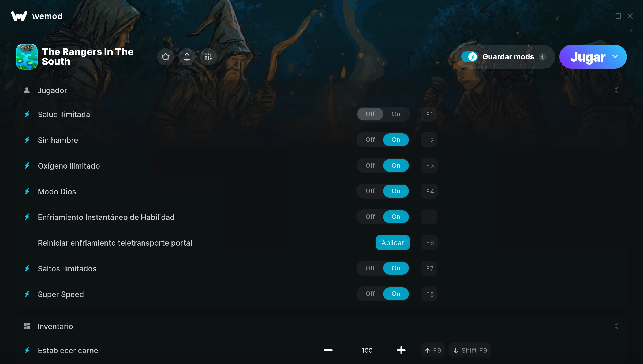Viewport: 643px width, 364px height.
Task: Collapse the Jugador section
Action: [616, 90]
